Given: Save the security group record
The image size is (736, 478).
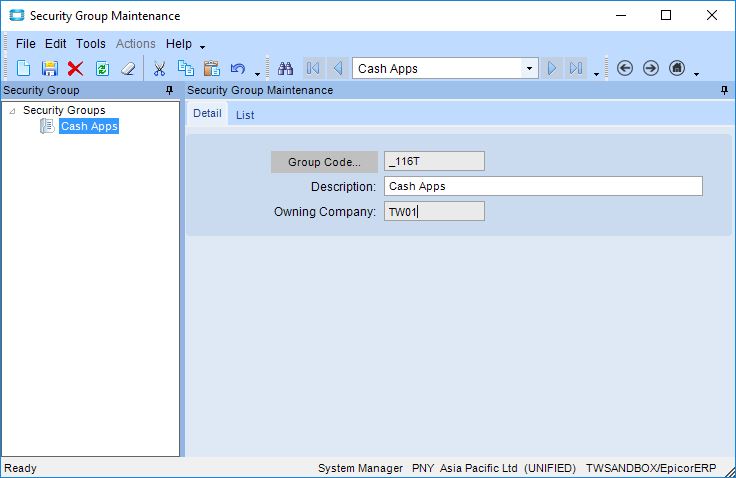Looking at the screenshot, I should point(49,69).
